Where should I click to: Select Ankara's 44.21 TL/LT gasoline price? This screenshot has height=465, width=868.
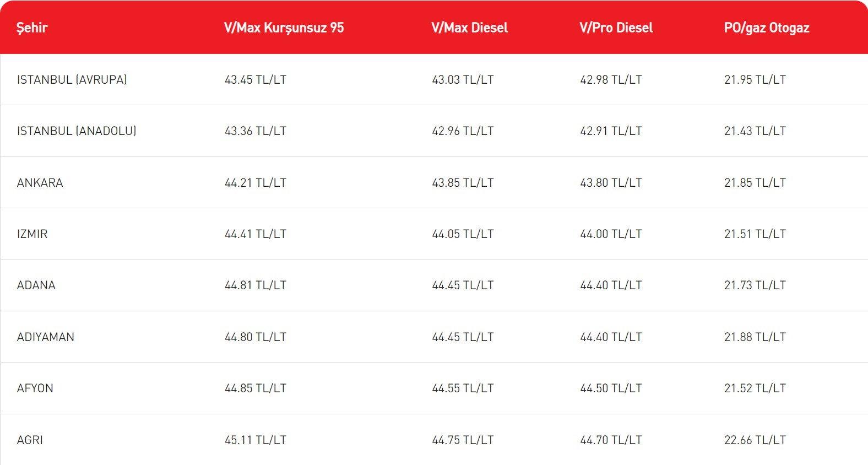coord(256,182)
